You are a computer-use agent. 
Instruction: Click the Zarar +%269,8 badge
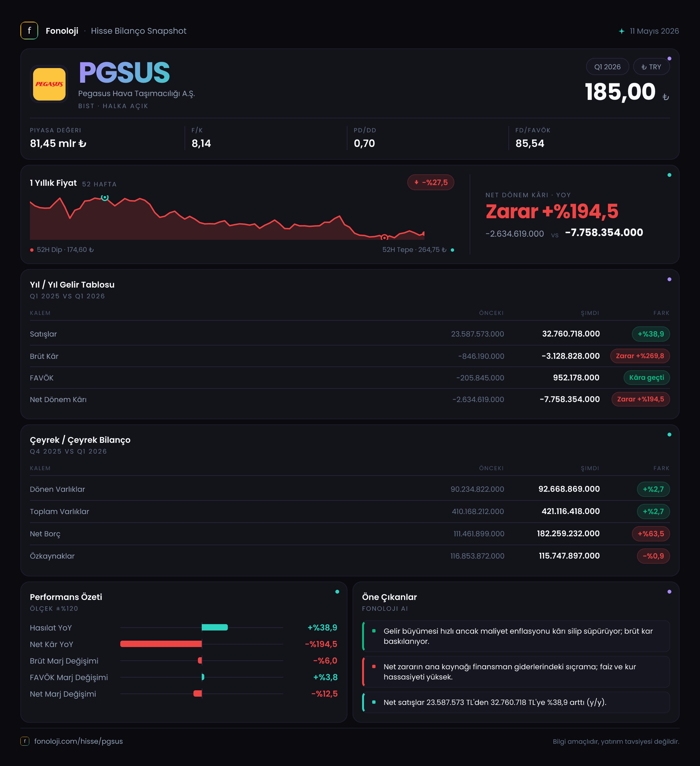tap(640, 356)
